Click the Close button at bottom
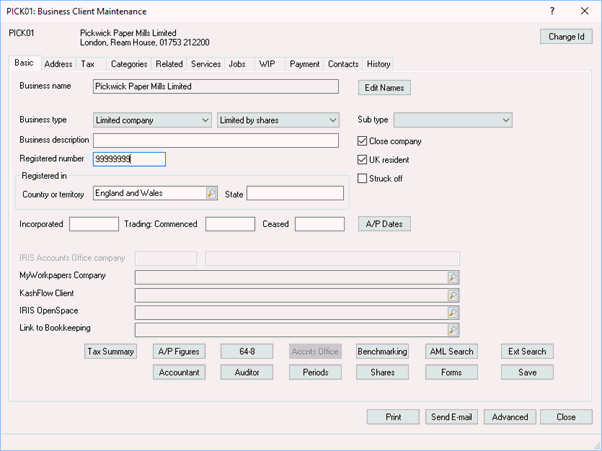The width and height of the screenshot is (602, 451). [566, 417]
